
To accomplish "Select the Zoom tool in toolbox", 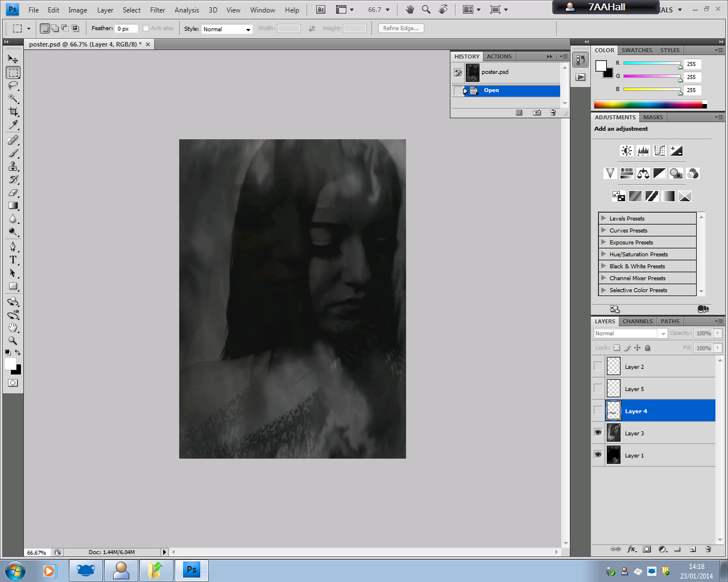I will point(13,340).
